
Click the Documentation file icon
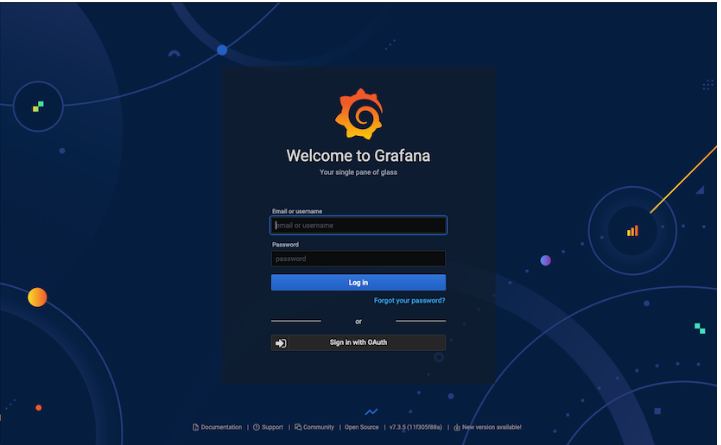[x=195, y=427]
